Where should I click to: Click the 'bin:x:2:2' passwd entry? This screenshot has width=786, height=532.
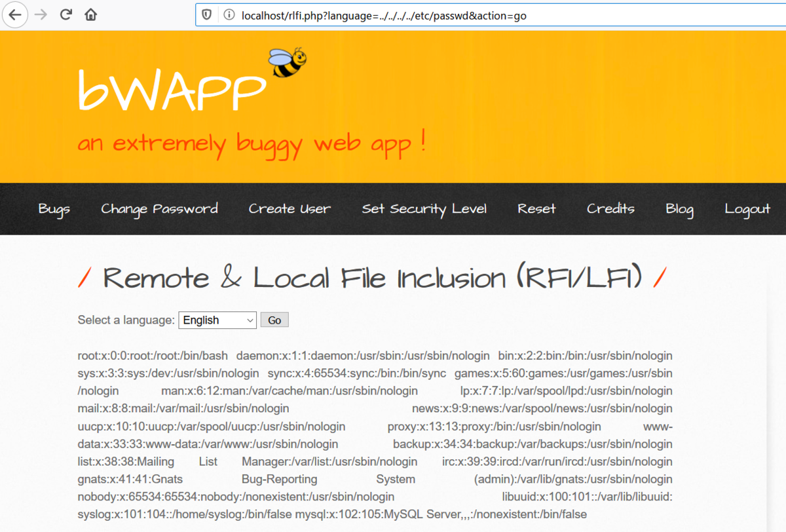pyautogui.click(x=586, y=356)
